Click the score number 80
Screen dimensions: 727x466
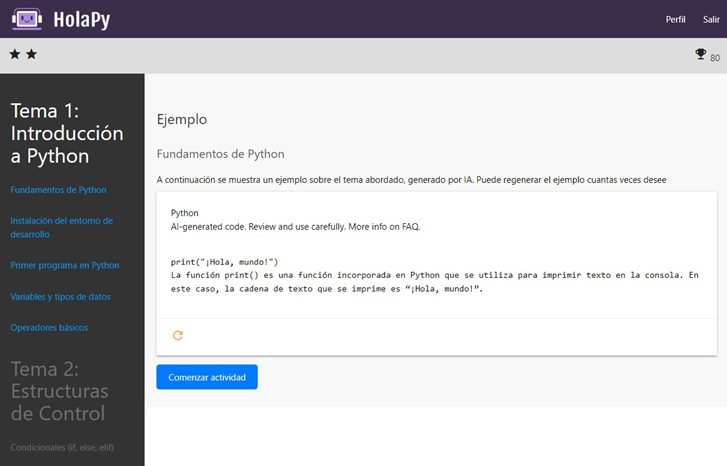click(714, 58)
